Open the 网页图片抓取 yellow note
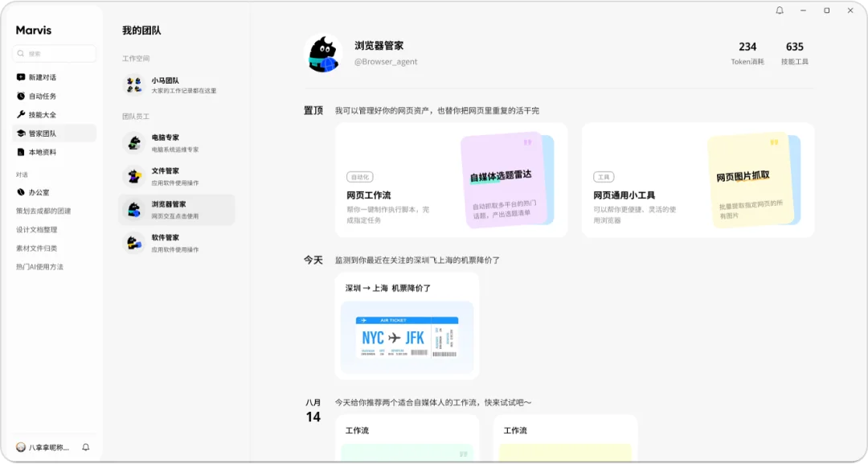The width and height of the screenshot is (868, 464). pos(751,180)
